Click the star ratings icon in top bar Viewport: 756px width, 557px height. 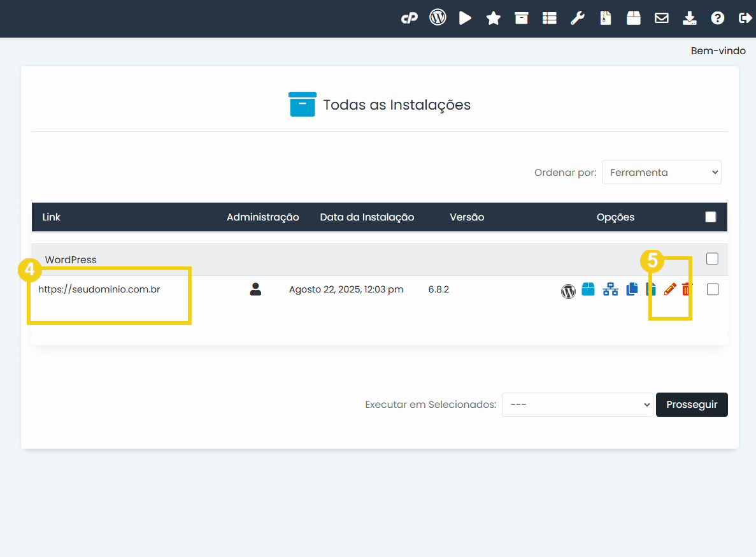pos(494,18)
